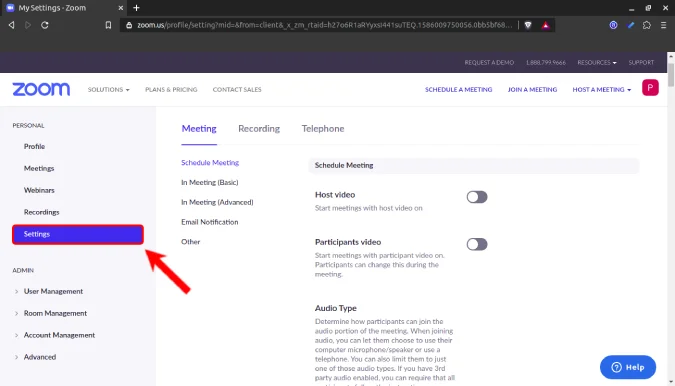
Task: Open the Help chat button
Action: click(628, 367)
